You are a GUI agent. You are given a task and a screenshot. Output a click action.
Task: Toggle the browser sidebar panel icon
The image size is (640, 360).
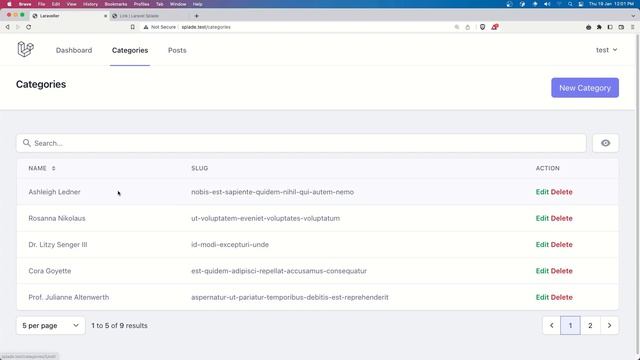[610, 27]
